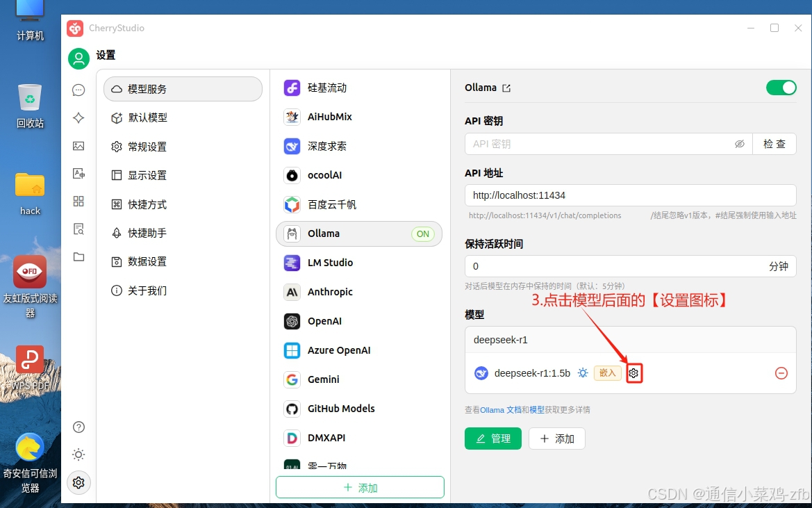Select the 深度求索 provider

(x=359, y=146)
